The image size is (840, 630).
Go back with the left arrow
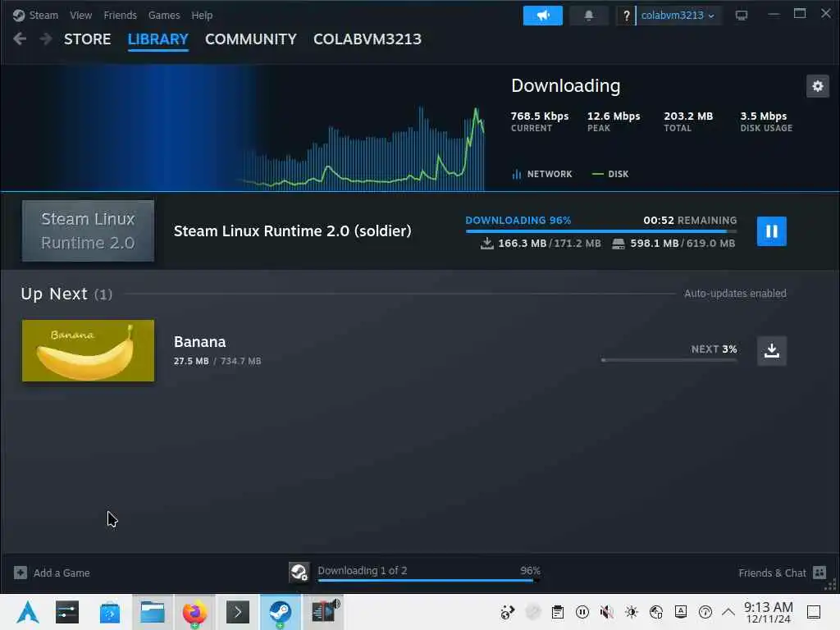[20, 39]
